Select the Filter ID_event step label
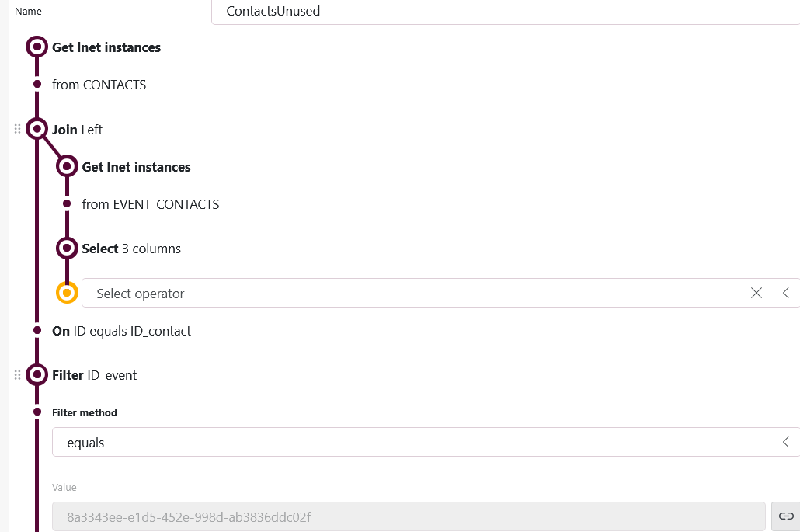Screen dimensions: 800x532 94,375
